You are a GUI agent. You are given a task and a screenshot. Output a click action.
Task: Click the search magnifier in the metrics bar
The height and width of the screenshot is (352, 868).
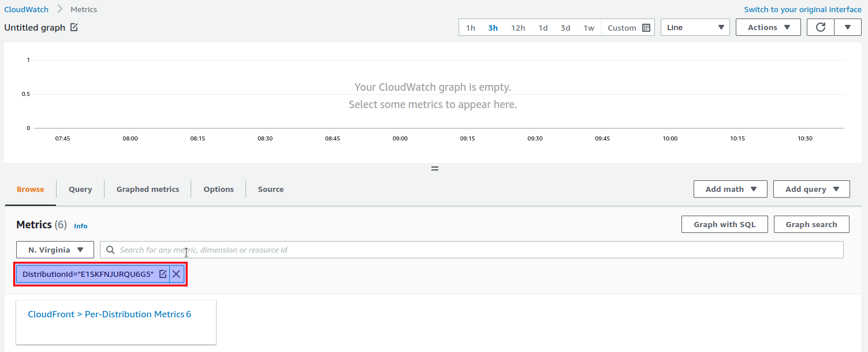110,249
